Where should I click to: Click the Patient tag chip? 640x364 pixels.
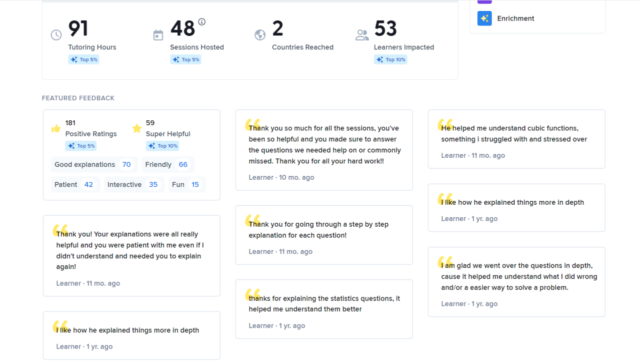[74, 184]
